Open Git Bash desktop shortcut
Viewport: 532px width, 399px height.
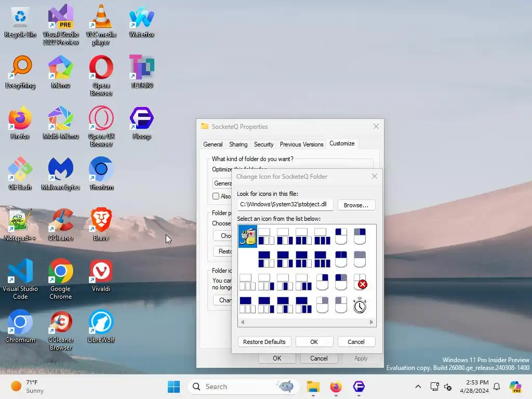[20, 174]
